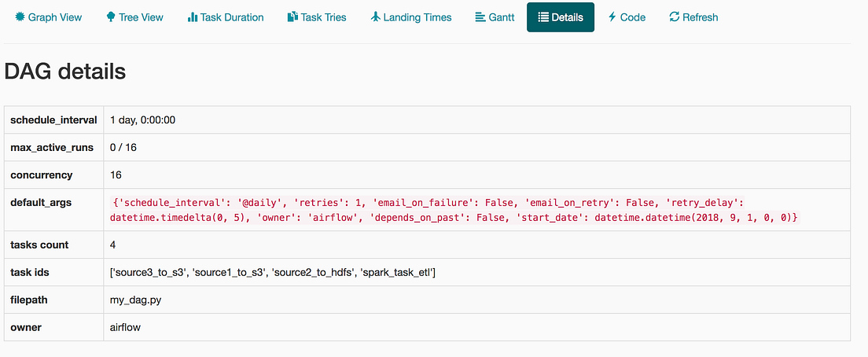
Task: Click the Tree View tree icon
Action: (x=111, y=17)
